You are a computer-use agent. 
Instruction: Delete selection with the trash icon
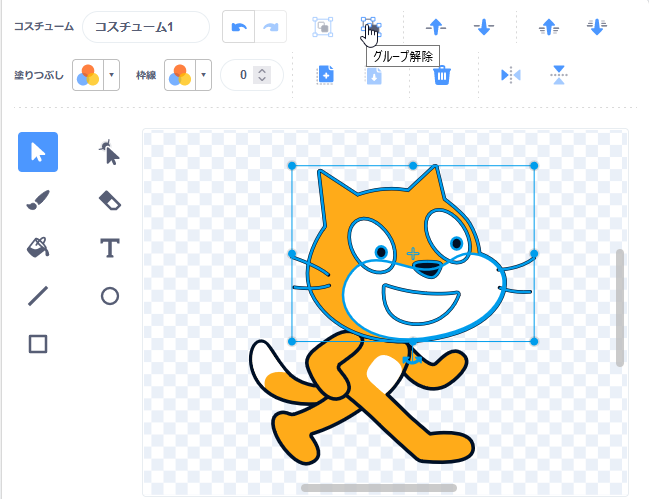(441, 75)
